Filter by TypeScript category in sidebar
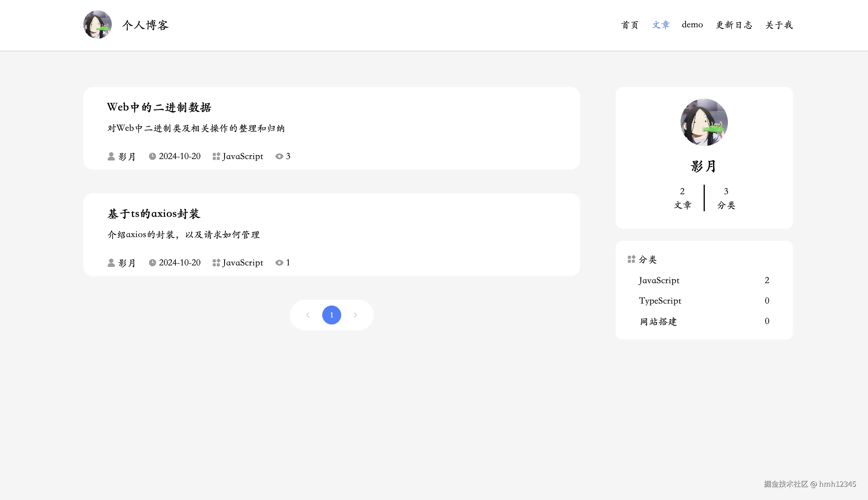The image size is (868, 500). pos(660,301)
